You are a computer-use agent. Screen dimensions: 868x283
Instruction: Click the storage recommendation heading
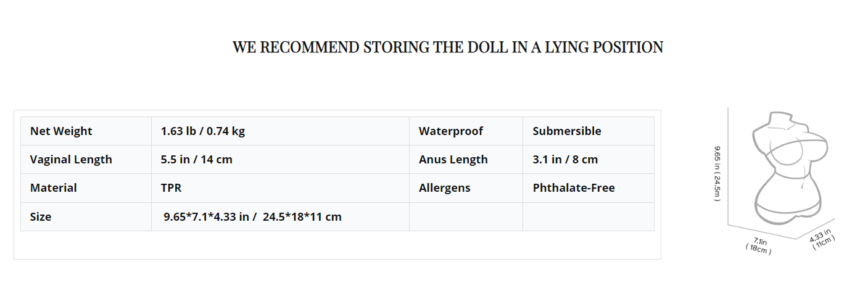(447, 47)
